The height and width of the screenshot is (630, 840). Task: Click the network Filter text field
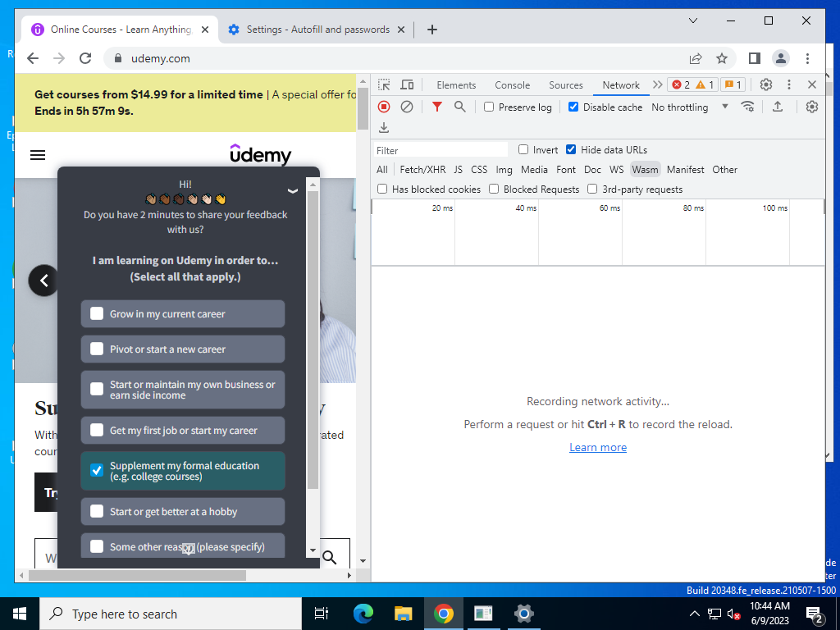click(441, 150)
